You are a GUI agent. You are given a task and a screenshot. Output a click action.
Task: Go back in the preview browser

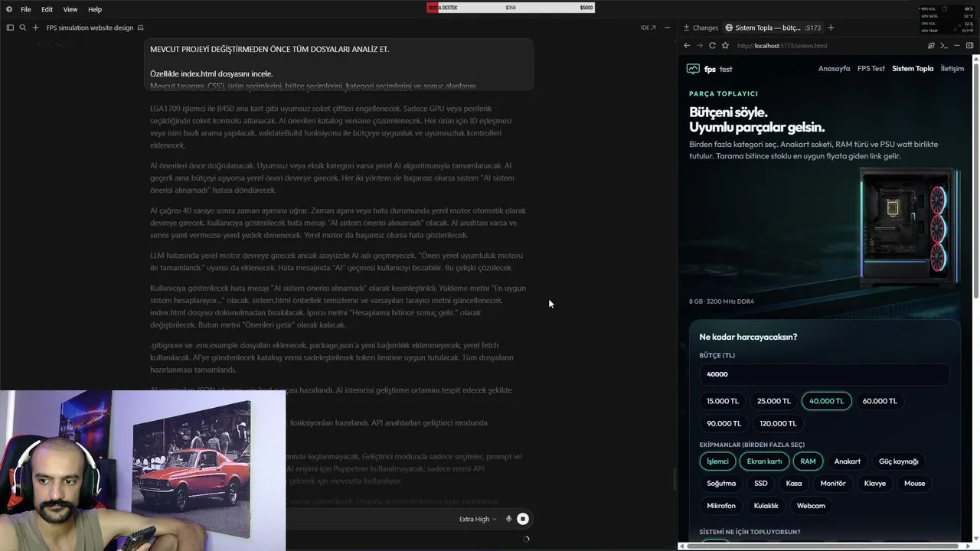click(x=687, y=46)
